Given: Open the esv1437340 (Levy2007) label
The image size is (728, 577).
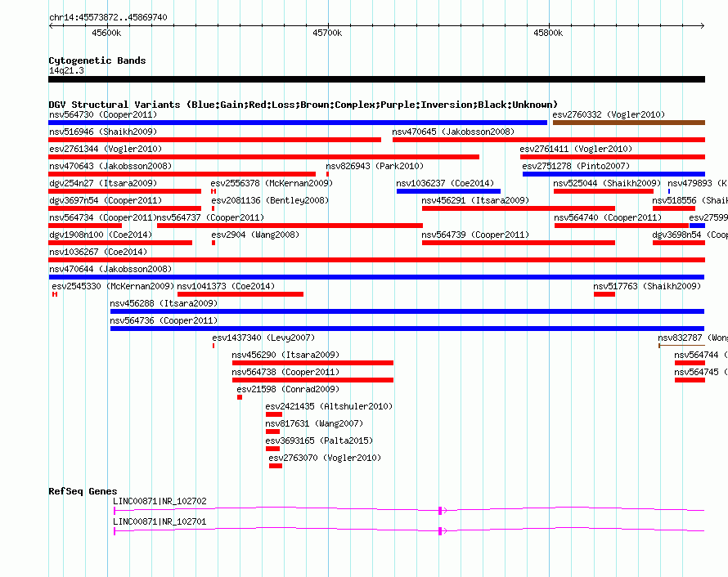Looking at the screenshot, I should click(263, 338).
